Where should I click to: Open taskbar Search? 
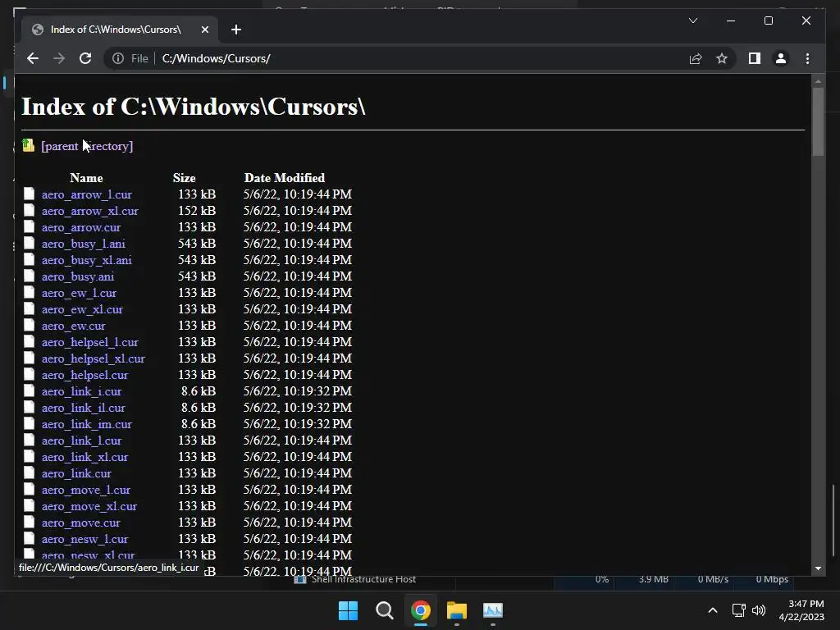coord(385,610)
